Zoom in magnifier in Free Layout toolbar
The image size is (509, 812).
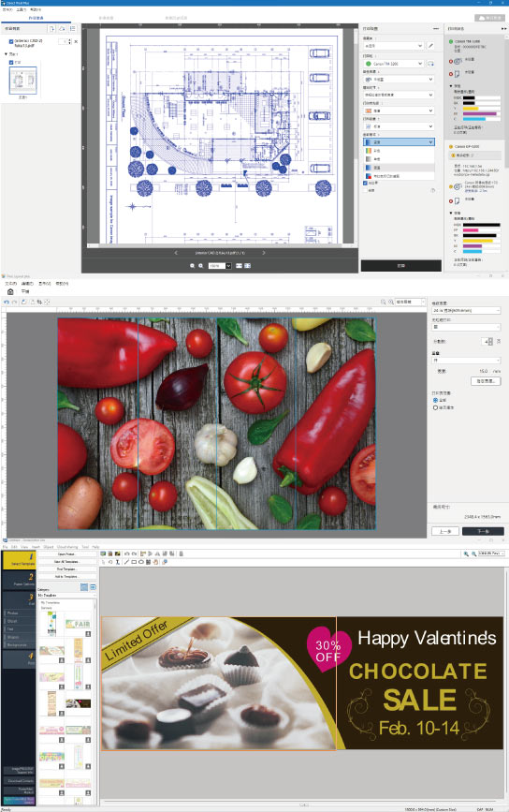point(391,302)
